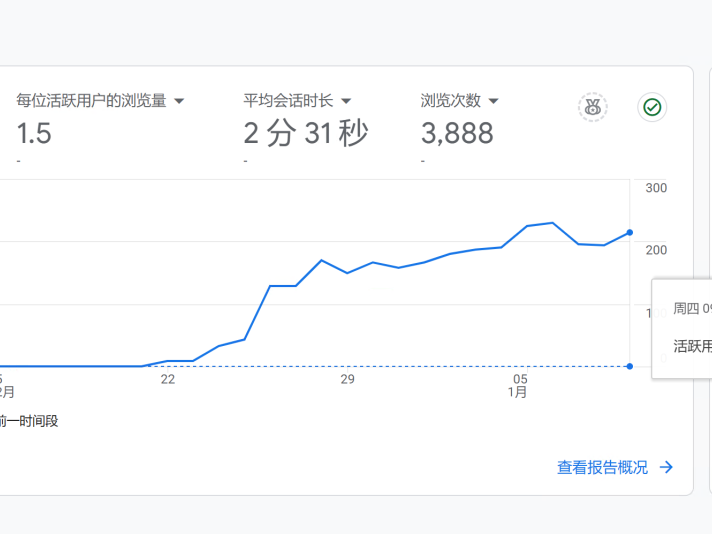
Task: Click the dashed line's end point marker
Action: (x=629, y=366)
